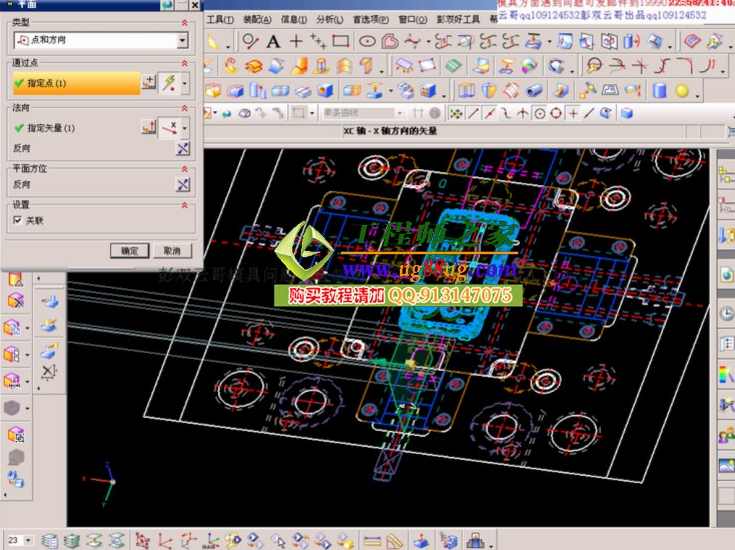Collapse the 设置 settings section
The image size is (735, 550).
coord(183,205)
